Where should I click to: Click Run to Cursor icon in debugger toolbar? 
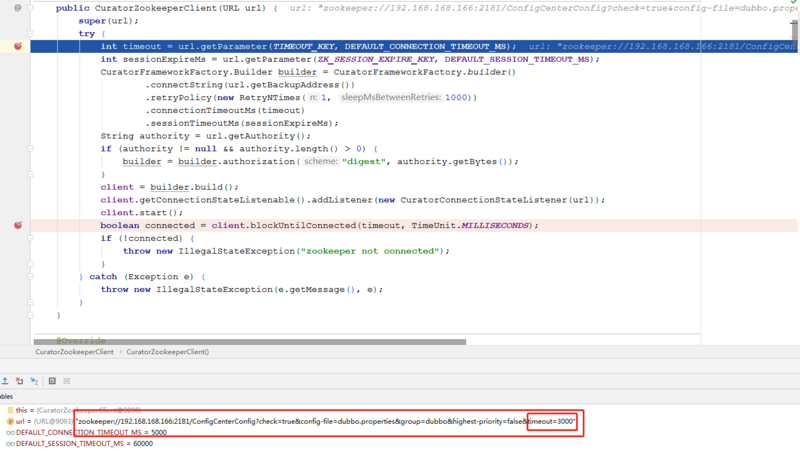click(34, 381)
